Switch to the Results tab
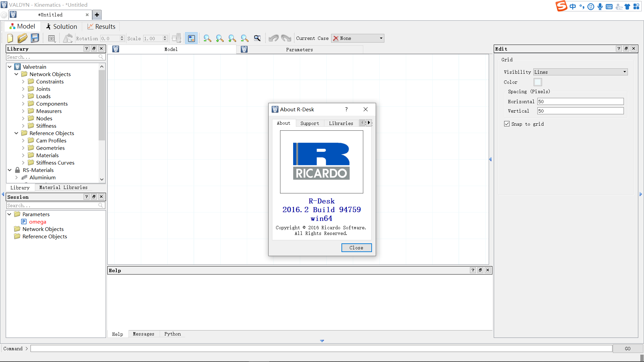The image size is (644, 362). tap(101, 26)
